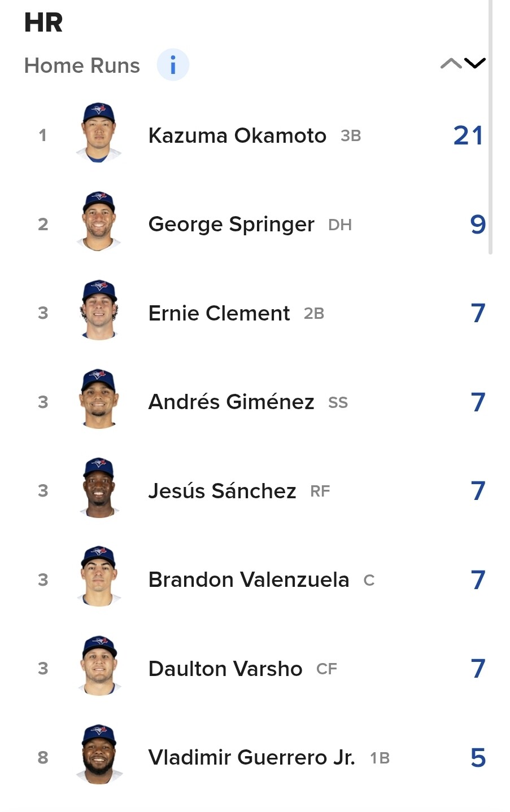Open the Ernie Clement name link
The height and width of the screenshot is (812, 510).
point(219,313)
